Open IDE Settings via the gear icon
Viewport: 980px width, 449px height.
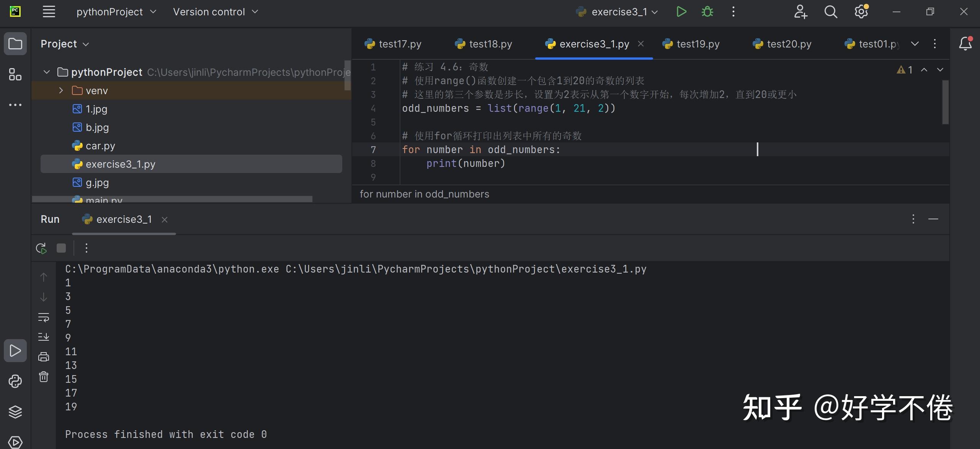tap(861, 11)
